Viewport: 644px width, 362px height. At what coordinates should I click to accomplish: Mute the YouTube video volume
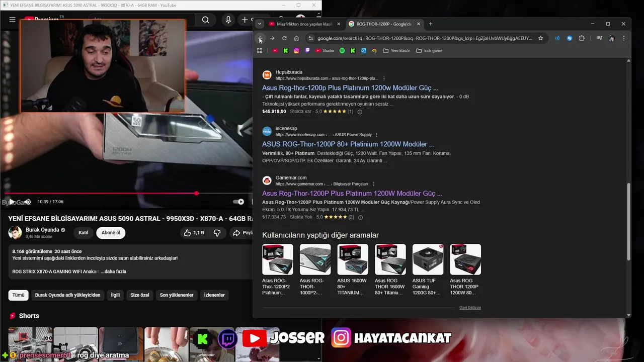[27, 202]
